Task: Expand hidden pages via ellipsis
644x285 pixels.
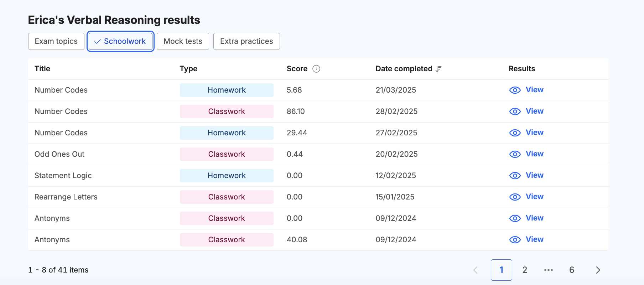Action: pos(549,270)
